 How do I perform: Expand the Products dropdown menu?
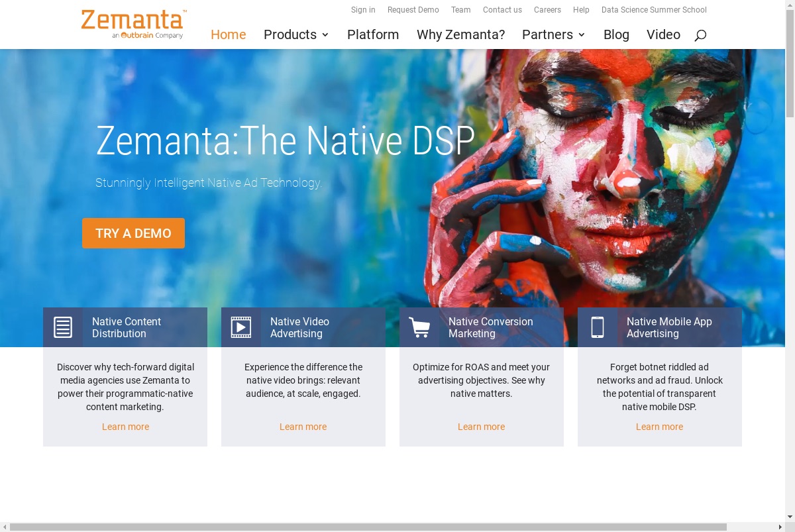(x=296, y=34)
